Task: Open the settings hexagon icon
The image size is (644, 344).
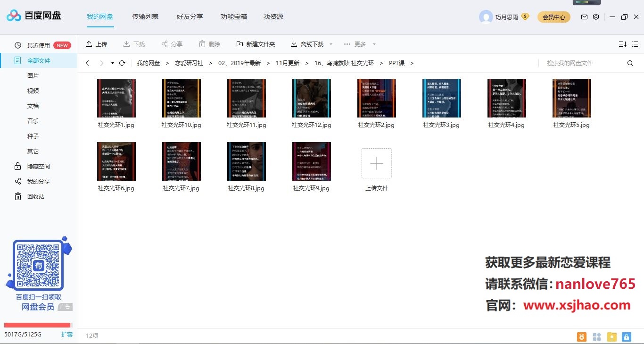Action: [x=596, y=17]
